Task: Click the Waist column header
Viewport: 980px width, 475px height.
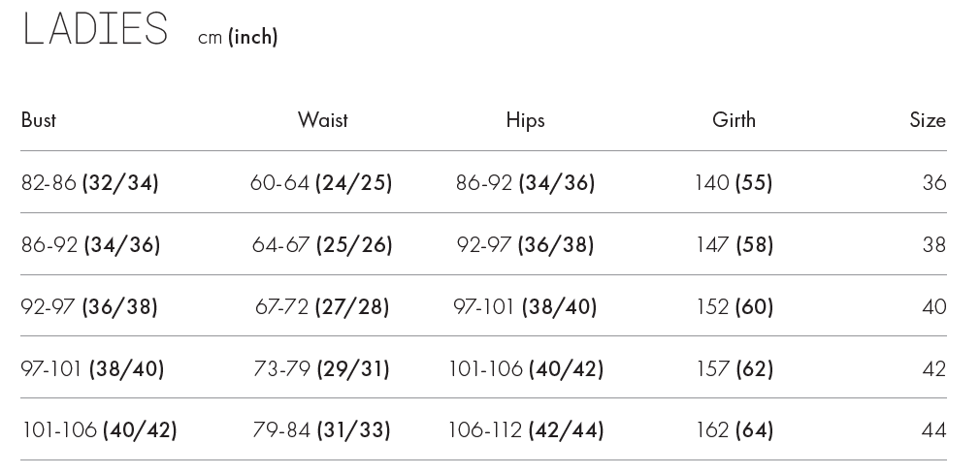Action: pyautogui.click(x=322, y=120)
